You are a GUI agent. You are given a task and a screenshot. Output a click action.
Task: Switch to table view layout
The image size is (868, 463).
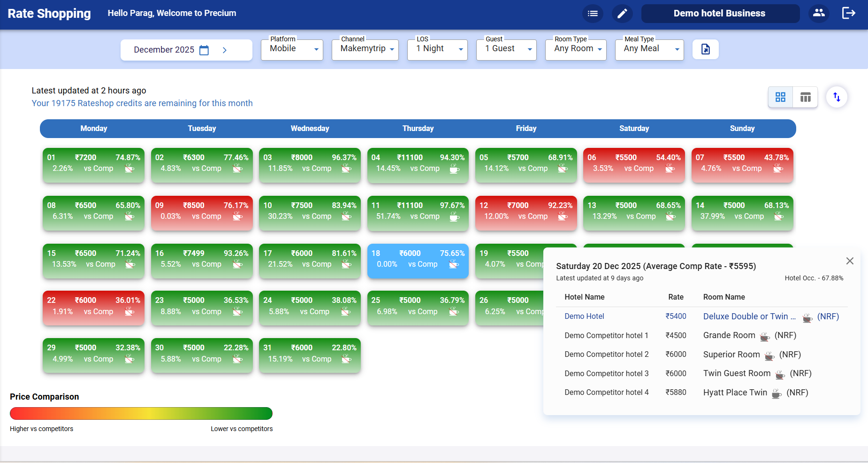click(x=806, y=97)
